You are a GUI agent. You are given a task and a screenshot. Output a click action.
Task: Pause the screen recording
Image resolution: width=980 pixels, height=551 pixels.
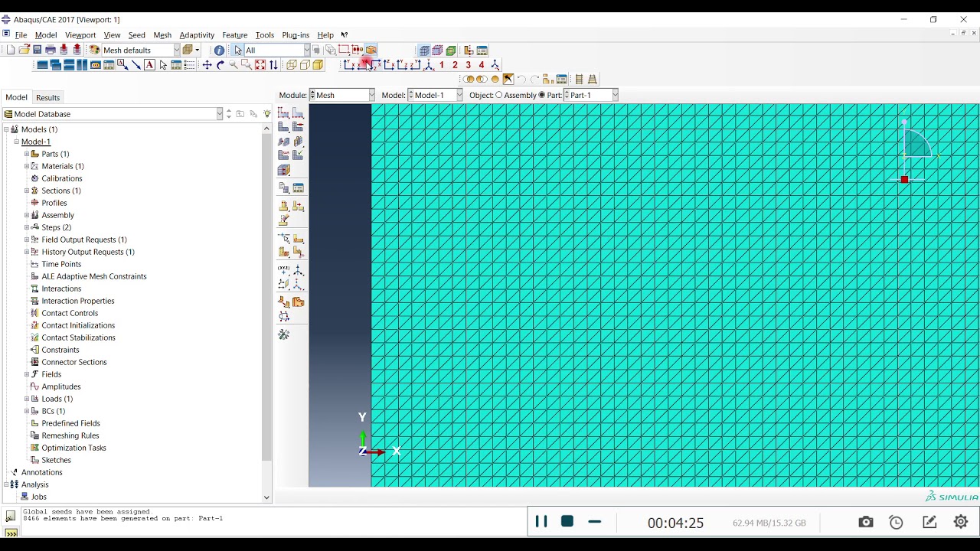[x=541, y=521]
